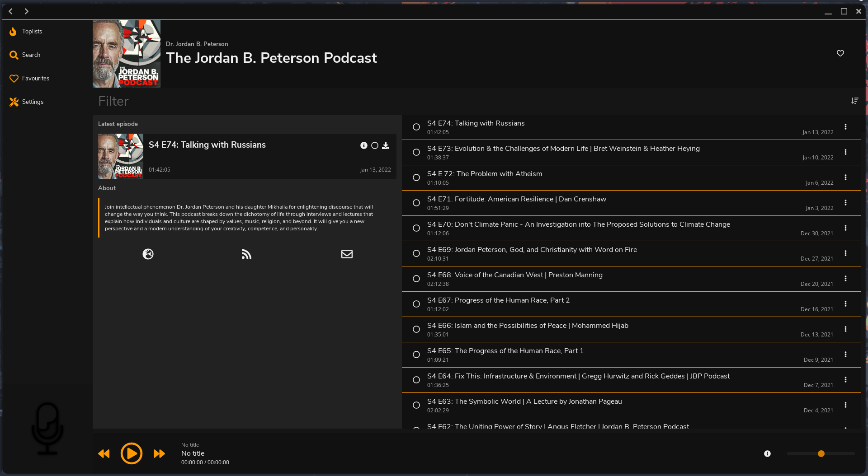Mark S4 E63 Symbolic World episode as played
868x476 pixels.
(x=416, y=406)
